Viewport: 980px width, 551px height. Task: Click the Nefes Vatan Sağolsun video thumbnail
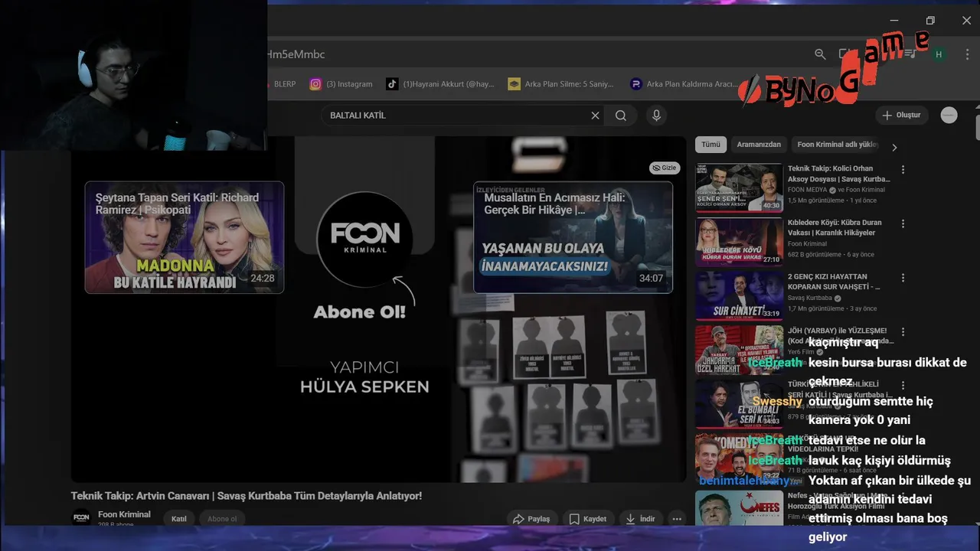[x=739, y=507]
